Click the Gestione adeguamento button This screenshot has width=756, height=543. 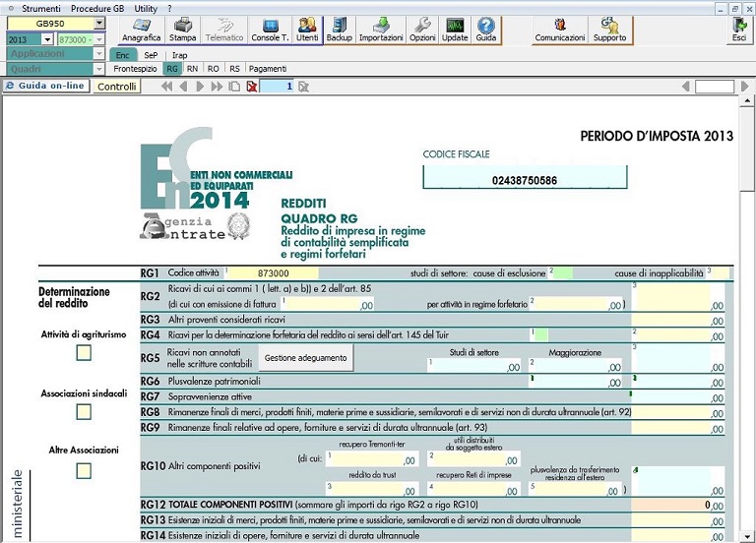[x=306, y=357]
